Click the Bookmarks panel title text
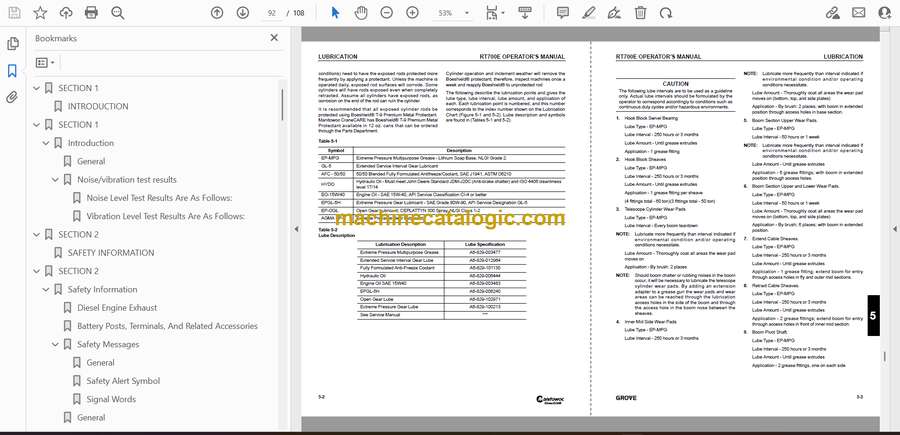The height and width of the screenshot is (435, 900). pos(56,38)
